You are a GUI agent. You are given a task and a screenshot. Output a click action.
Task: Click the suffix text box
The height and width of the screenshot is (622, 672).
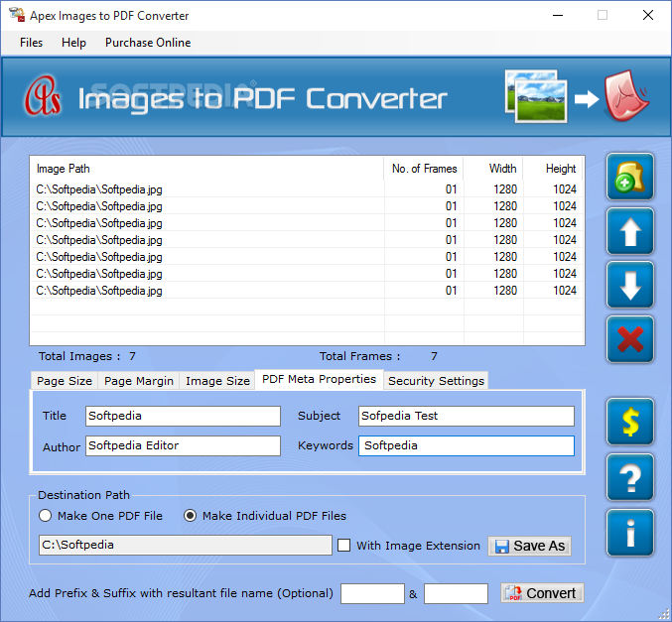click(x=456, y=593)
